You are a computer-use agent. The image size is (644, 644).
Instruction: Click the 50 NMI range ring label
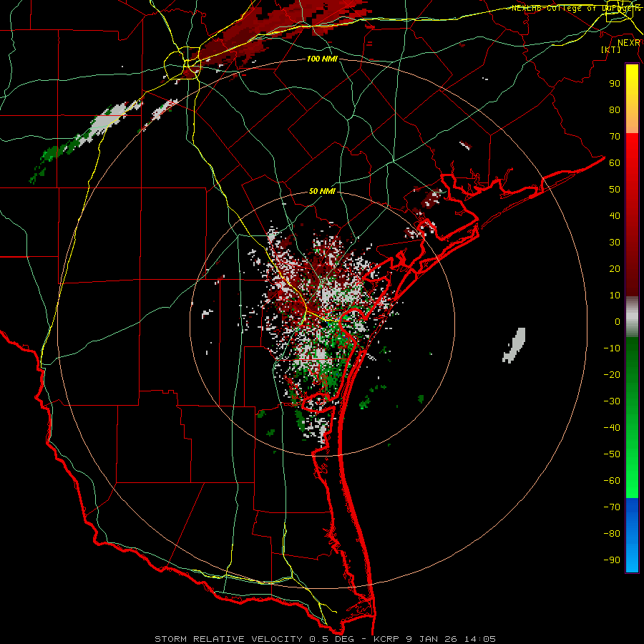coord(322,191)
